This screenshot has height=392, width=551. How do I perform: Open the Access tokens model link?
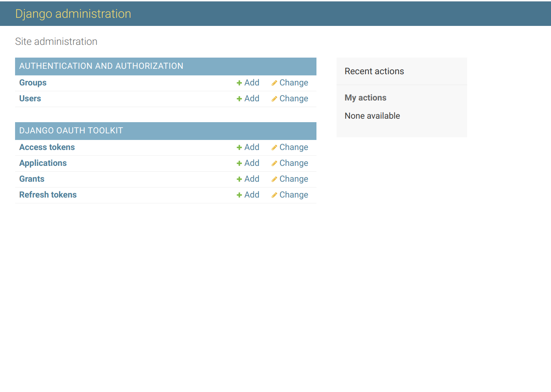click(47, 147)
